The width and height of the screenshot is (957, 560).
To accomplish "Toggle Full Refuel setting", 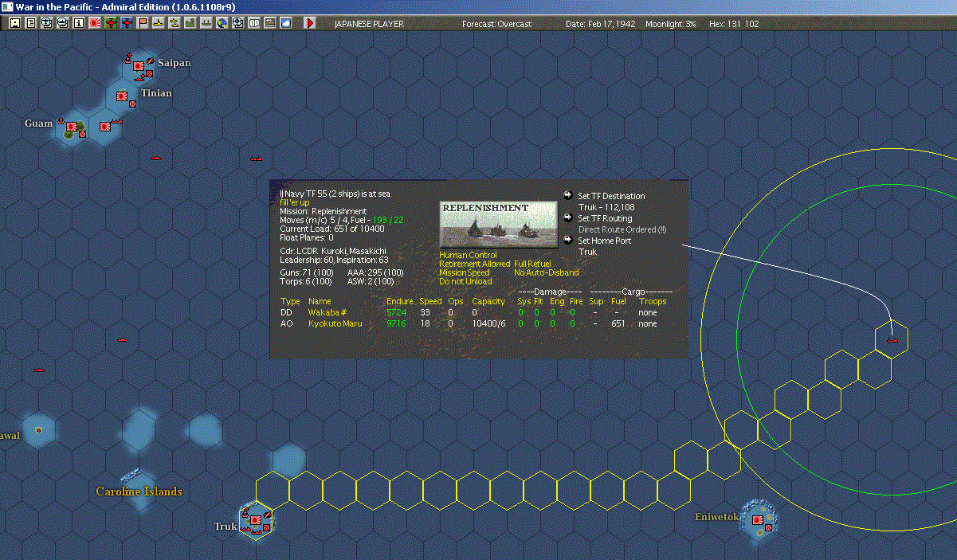I will click(532, 264).
